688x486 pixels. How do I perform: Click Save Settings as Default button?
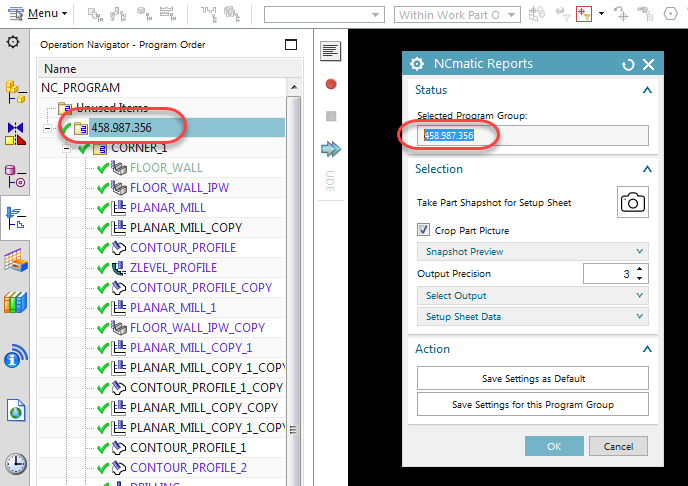tap(532, 378)
